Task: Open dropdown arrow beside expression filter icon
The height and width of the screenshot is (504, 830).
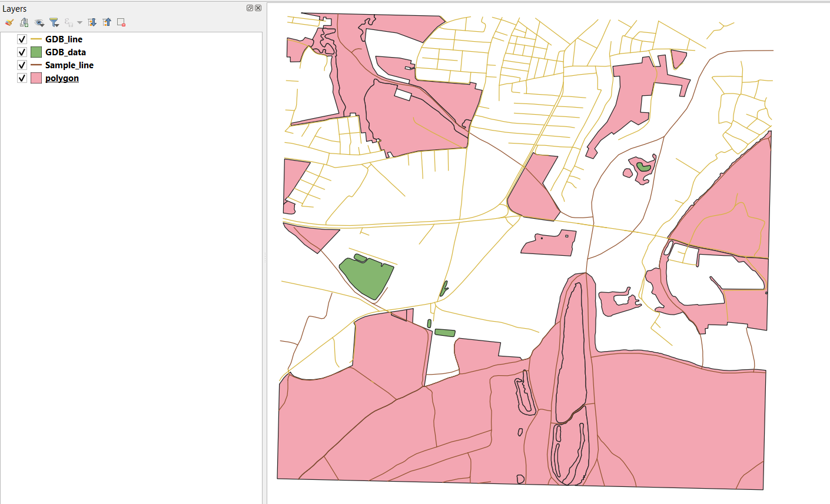Action: point(79,23)
